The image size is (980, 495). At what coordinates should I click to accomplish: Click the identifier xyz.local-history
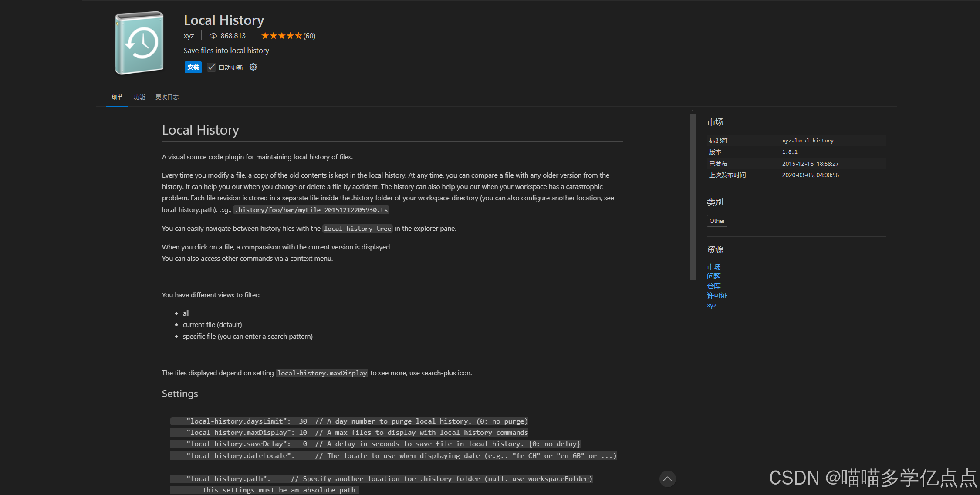pos(808,141)
